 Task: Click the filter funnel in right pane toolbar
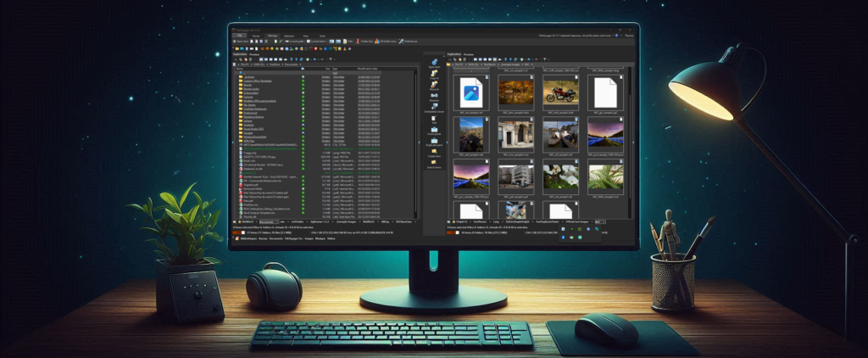pos(545,59)
